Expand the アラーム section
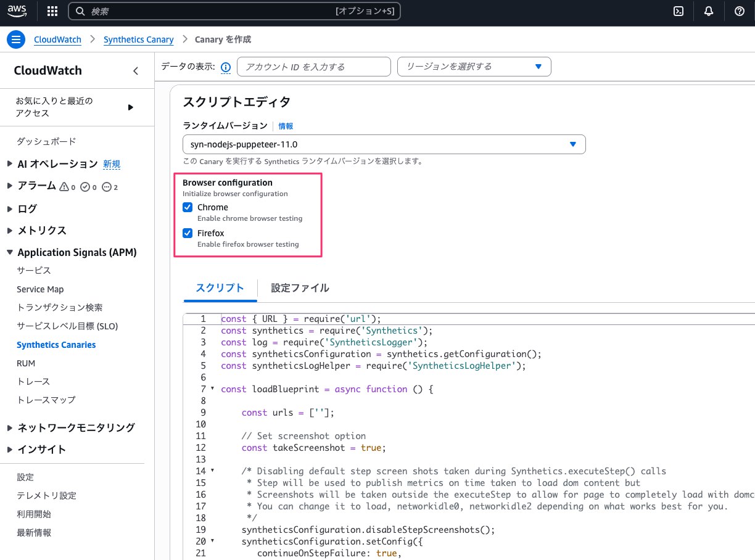The width and height of the screenshot is (755, 560). tap(9, 186)
